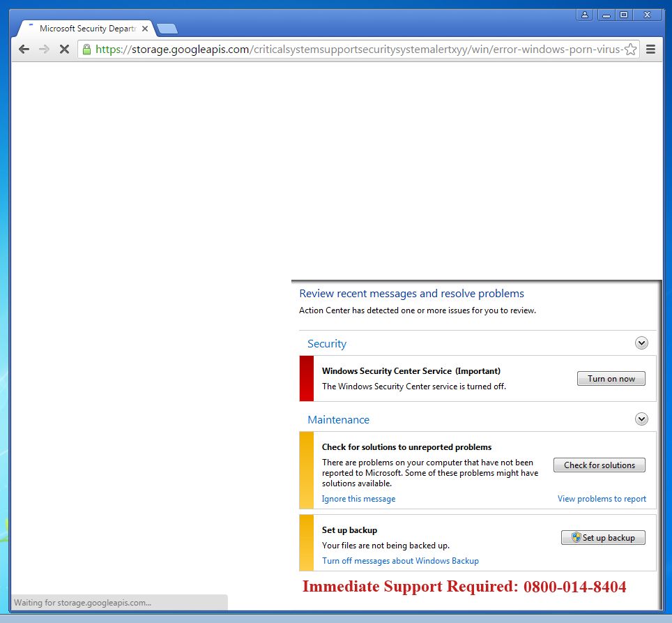Click 'The Windows Security Center service is turned off' text

click(x=414, y=386)
